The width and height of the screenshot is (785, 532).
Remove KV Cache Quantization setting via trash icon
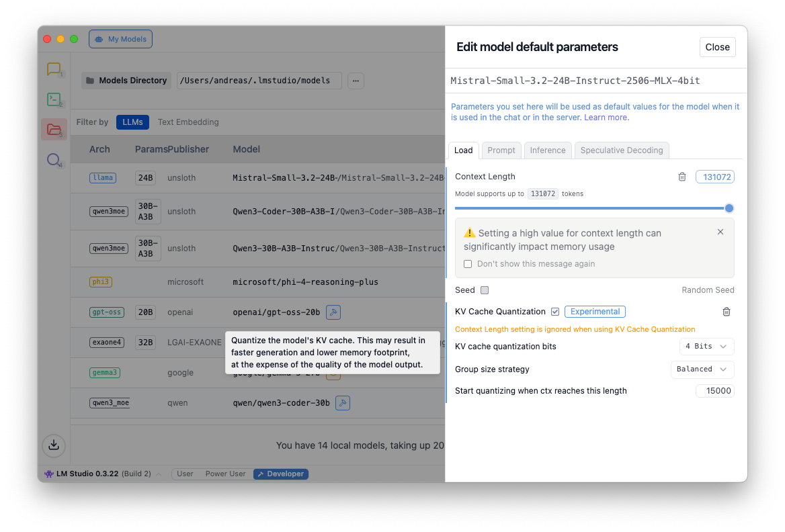point(726,312)
